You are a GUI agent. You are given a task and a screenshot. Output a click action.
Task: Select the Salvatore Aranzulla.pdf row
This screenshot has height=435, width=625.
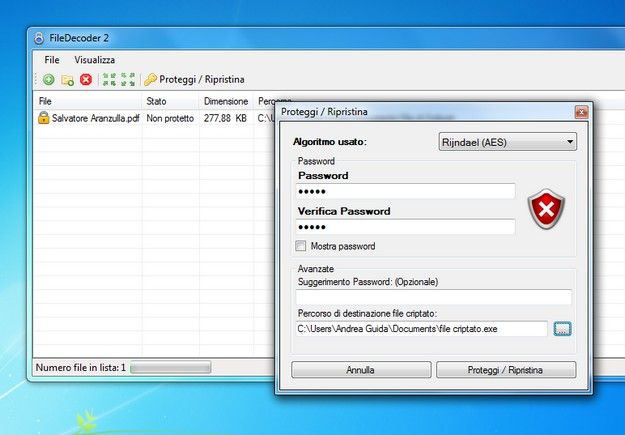click(155, 118)
